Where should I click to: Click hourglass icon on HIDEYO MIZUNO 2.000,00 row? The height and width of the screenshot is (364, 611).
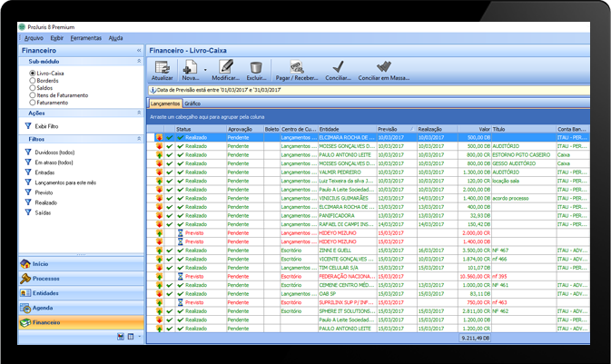point(181,233)
